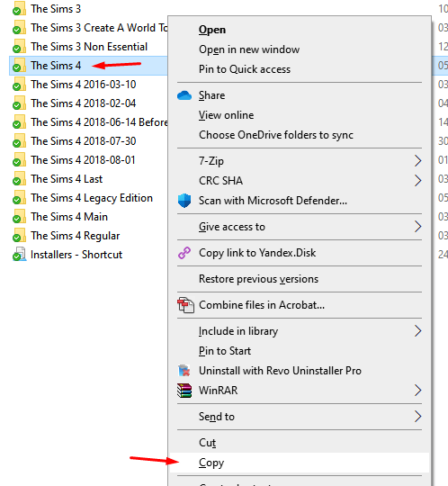Open the Give access to entry

click(x=300, y=227)
